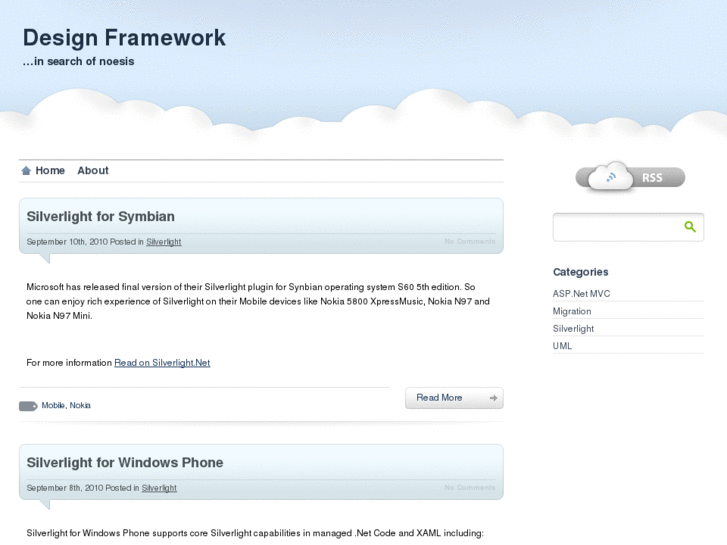Click the tag icon beside Mobile, Nokia
The height and width of the screenshot is (545, 727).
click(28, 406)
